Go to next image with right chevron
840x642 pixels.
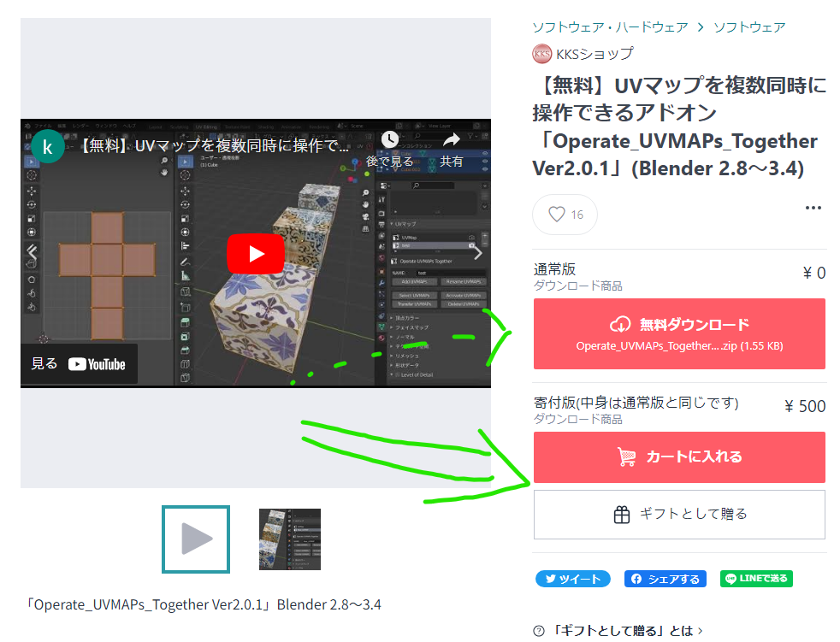pos(478,253)
